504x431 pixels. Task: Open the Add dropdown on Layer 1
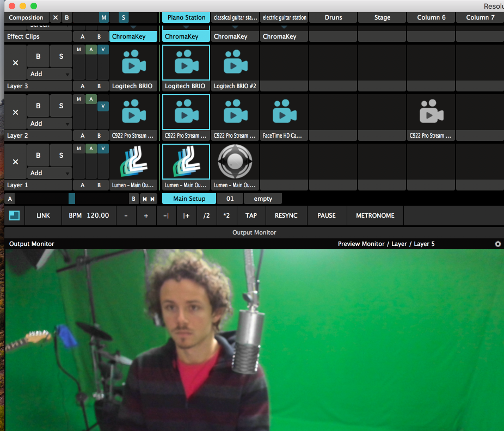point(50,173)
